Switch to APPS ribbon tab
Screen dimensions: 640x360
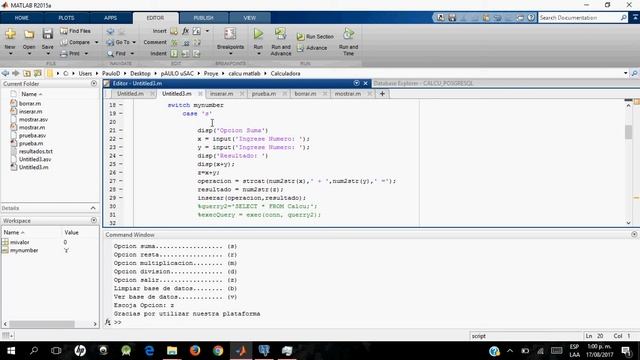pos(110,18)
